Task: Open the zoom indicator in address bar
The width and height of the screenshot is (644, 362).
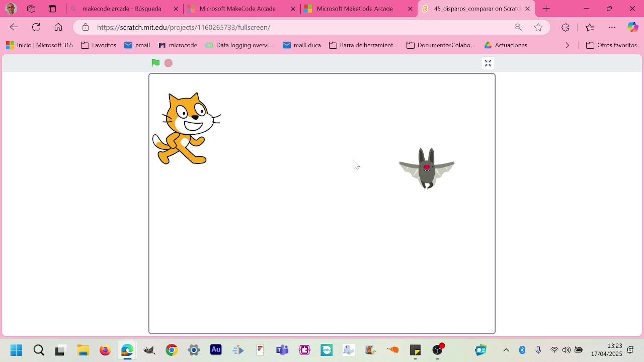Action: [x=518, y=27]
